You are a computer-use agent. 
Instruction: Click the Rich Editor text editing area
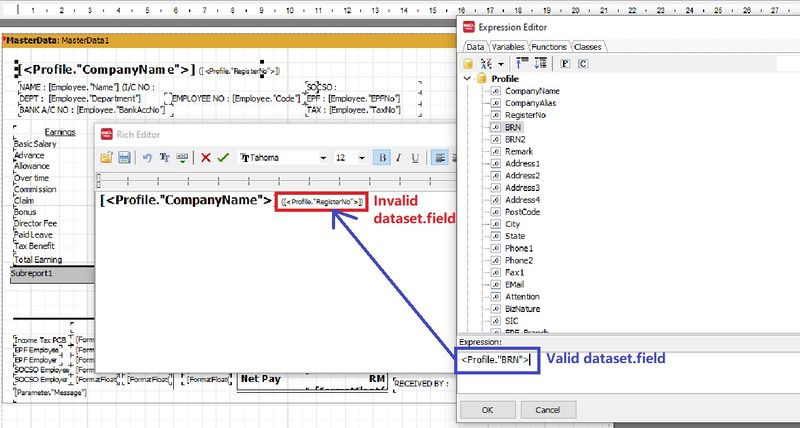coord(276,281)
